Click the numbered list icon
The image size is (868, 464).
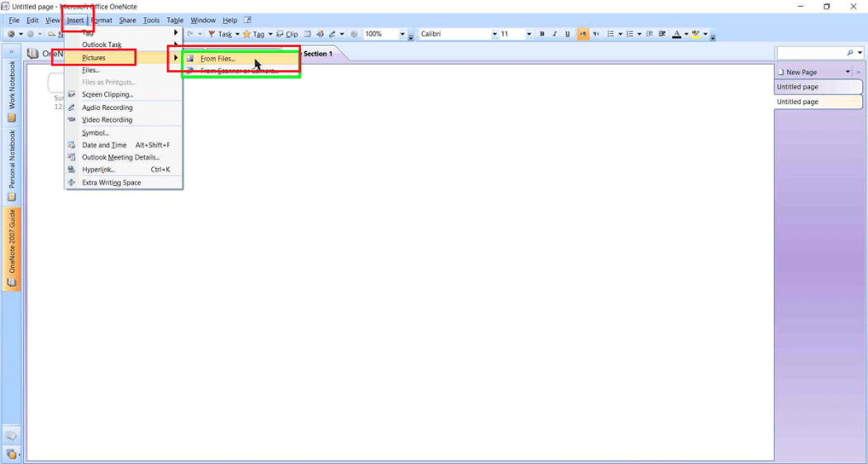click(629, 34)
